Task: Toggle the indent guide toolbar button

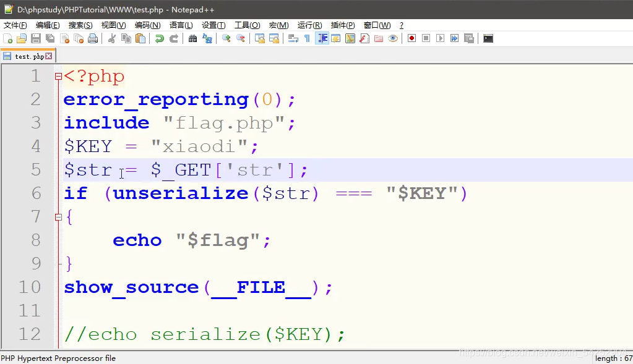Action: pos(322,38)
